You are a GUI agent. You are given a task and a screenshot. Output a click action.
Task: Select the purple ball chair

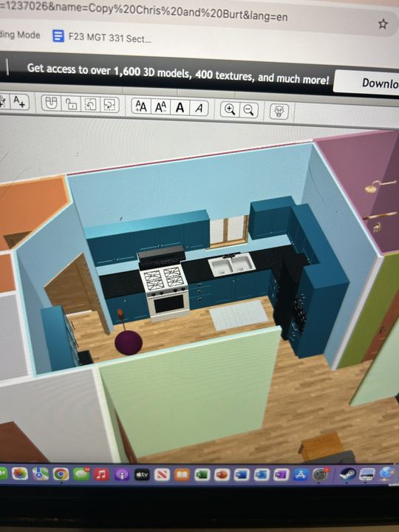coord(129,342)
